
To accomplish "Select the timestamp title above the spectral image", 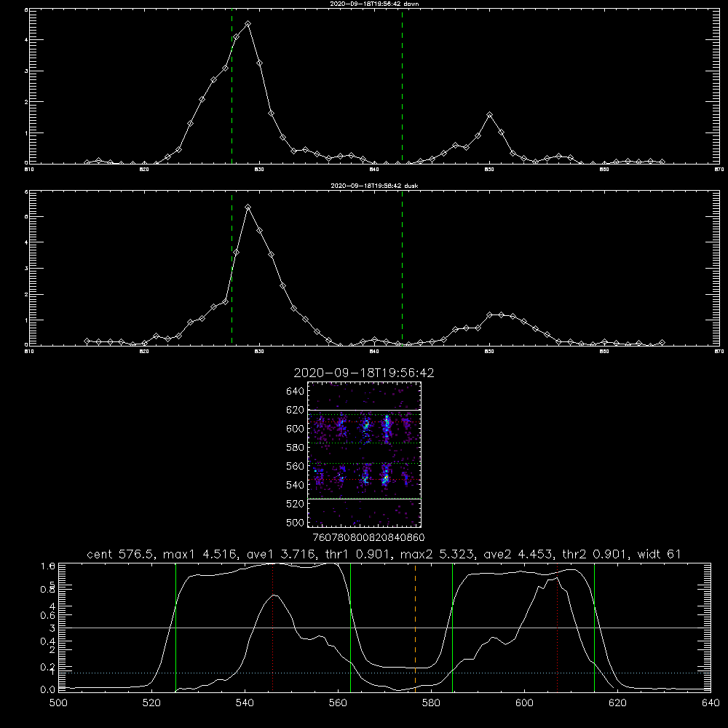I will click(364, 373).
